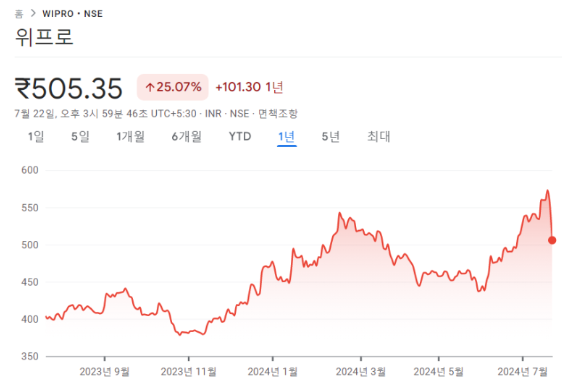
Task: Select the 1년 range tab
Action: point(286,137)
